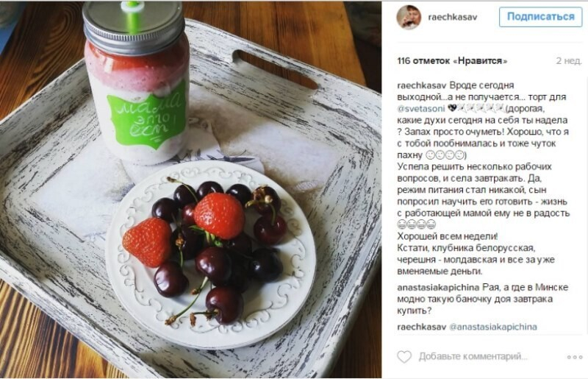This screenshot has width=588, height=379.
Task: Open the three-dots more options menu
Action: click(x=575, y=357)
